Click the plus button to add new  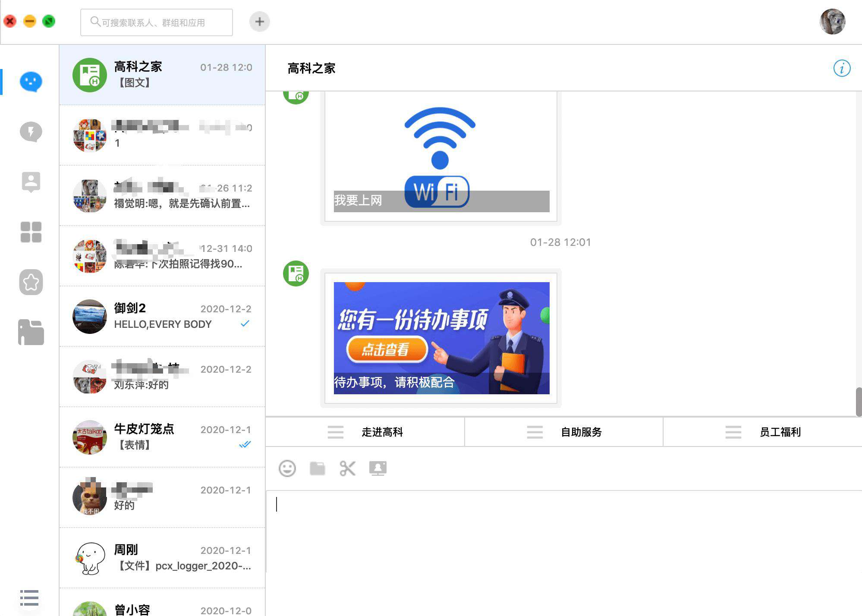(x=260, y=22)
